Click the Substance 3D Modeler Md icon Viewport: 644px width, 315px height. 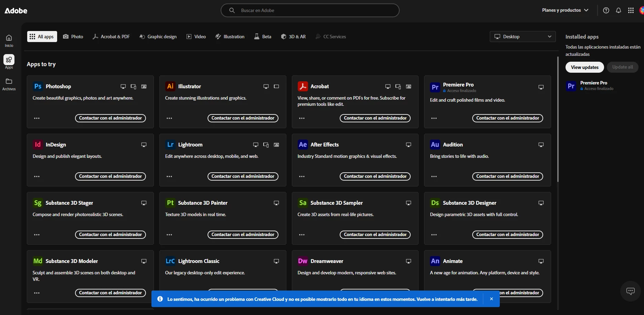pyautogui.click(x=38, y=261)
